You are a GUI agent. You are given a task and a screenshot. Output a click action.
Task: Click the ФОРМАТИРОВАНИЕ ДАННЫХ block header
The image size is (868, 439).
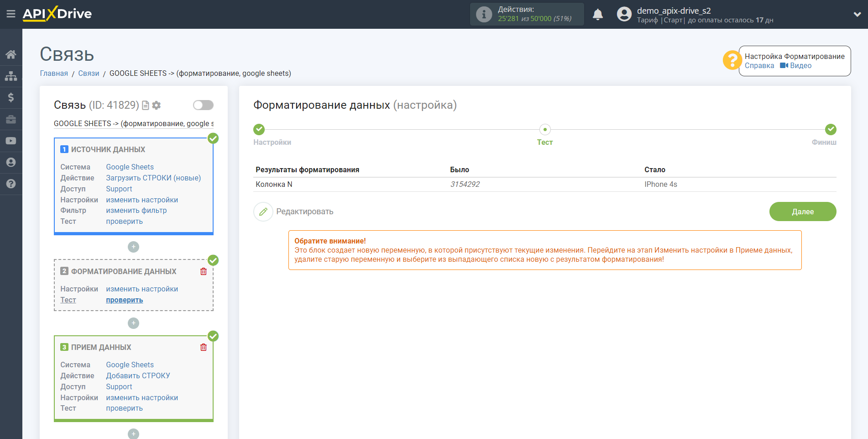[x=124, y=271]
